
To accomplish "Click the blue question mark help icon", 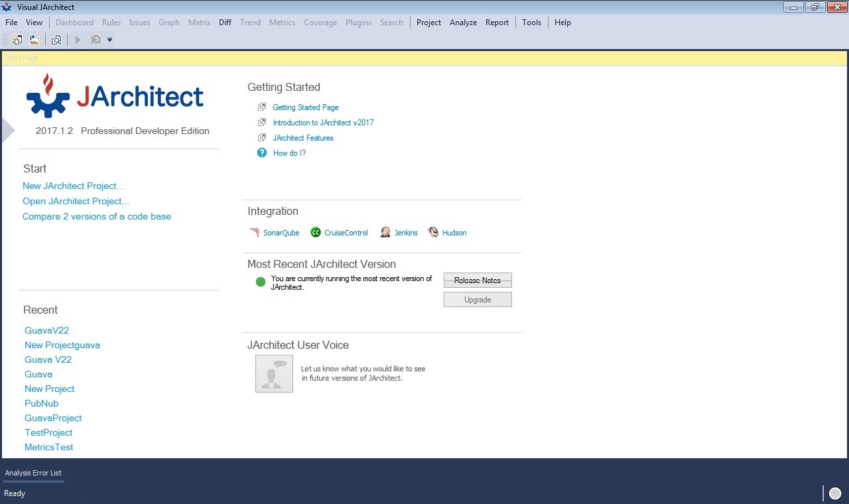I will pyautogui.click(x=262, y=153).
